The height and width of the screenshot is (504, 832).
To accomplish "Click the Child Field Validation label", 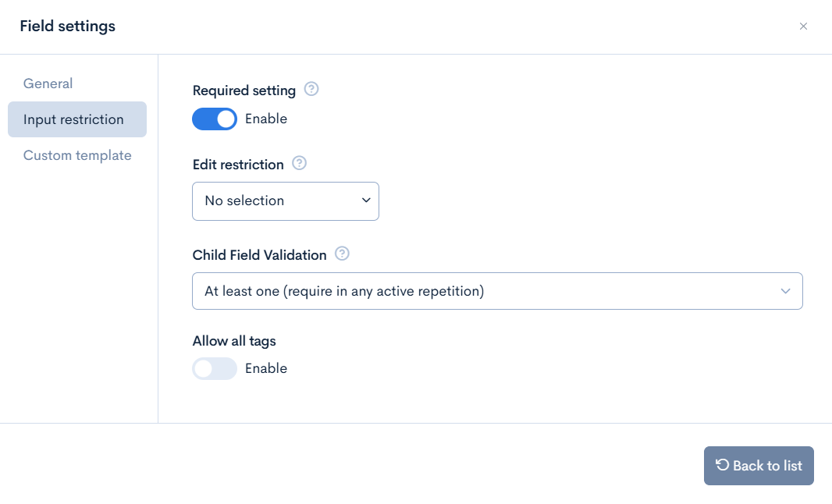I will point(259,255).
